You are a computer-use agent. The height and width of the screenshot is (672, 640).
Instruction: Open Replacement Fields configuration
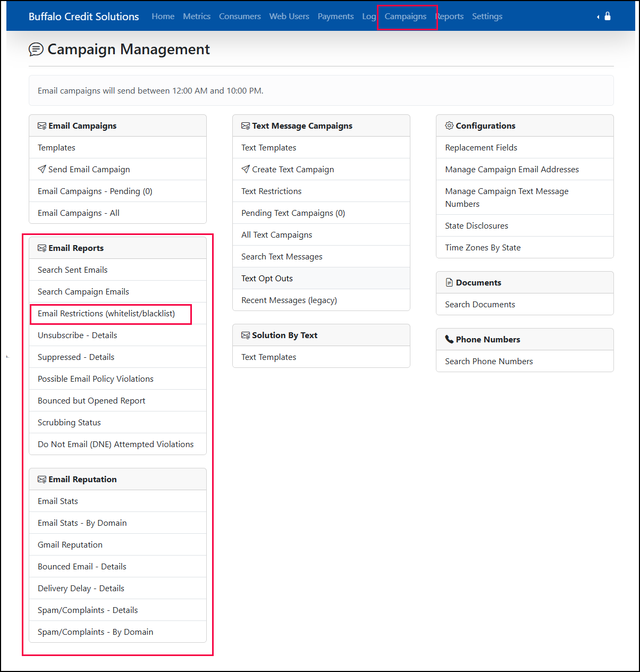525,148
